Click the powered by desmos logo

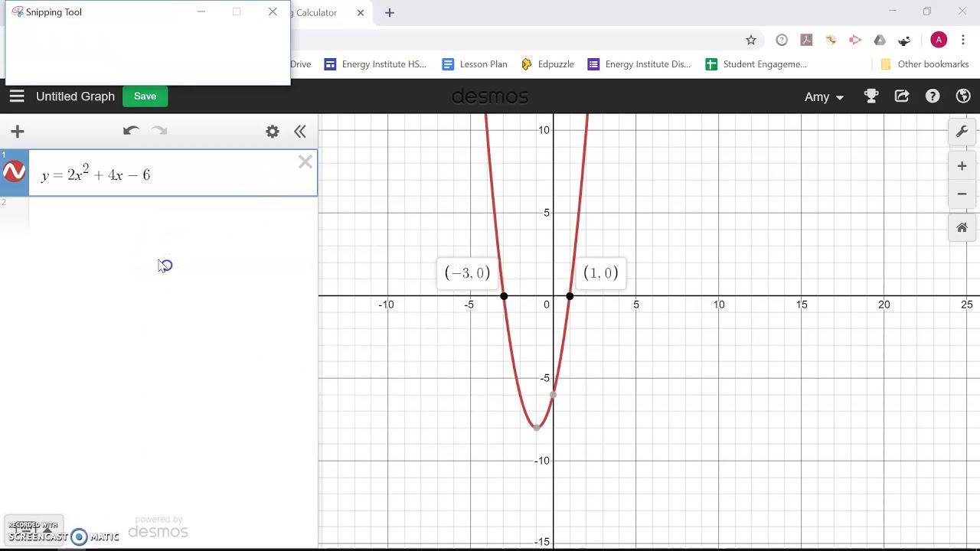(x=158, y=527)
